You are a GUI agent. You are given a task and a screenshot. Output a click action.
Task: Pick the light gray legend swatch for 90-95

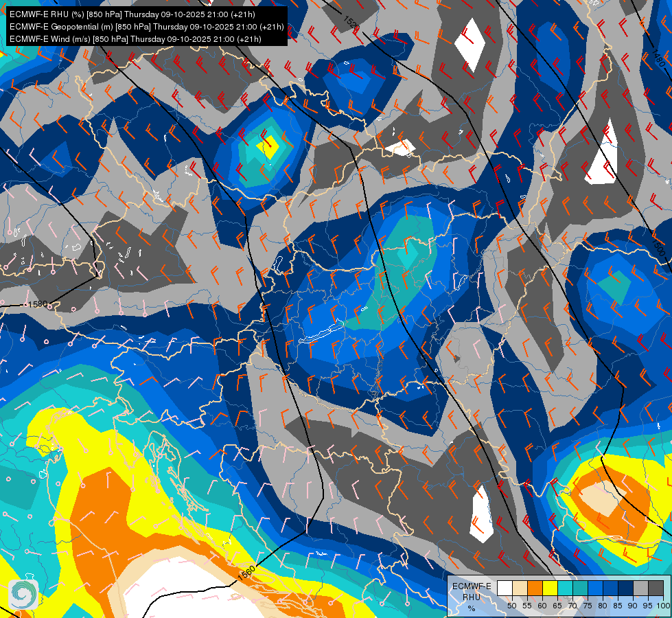[640, 588]
